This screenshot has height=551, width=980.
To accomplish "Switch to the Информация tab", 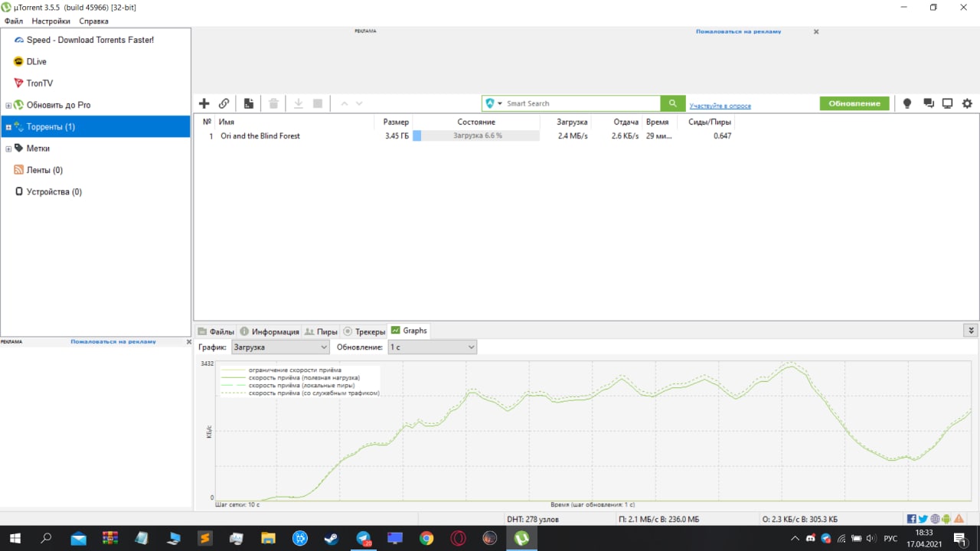I will [269, 331].
